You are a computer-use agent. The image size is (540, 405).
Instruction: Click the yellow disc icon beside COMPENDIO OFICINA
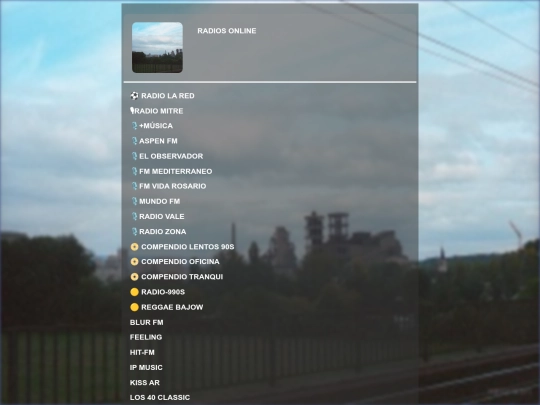click(134, 262)
